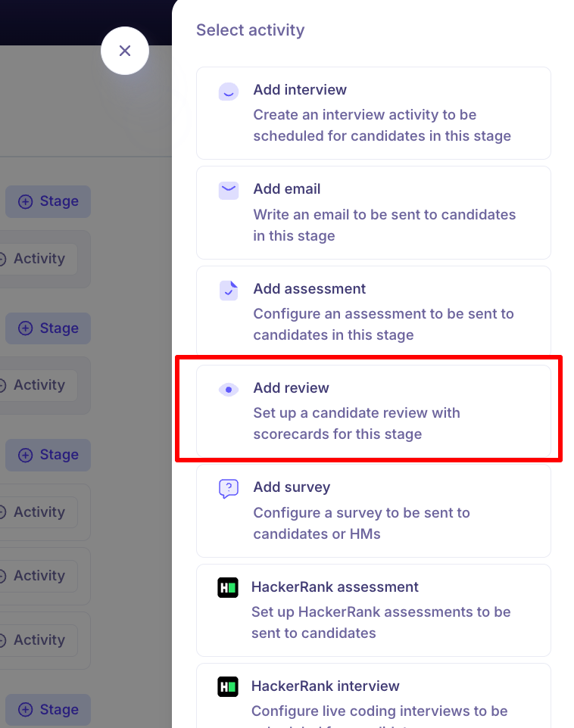Click the document icon beside Add assessment
The height and width of the screenshot is (728, 574).
click(x=228, y=290)
